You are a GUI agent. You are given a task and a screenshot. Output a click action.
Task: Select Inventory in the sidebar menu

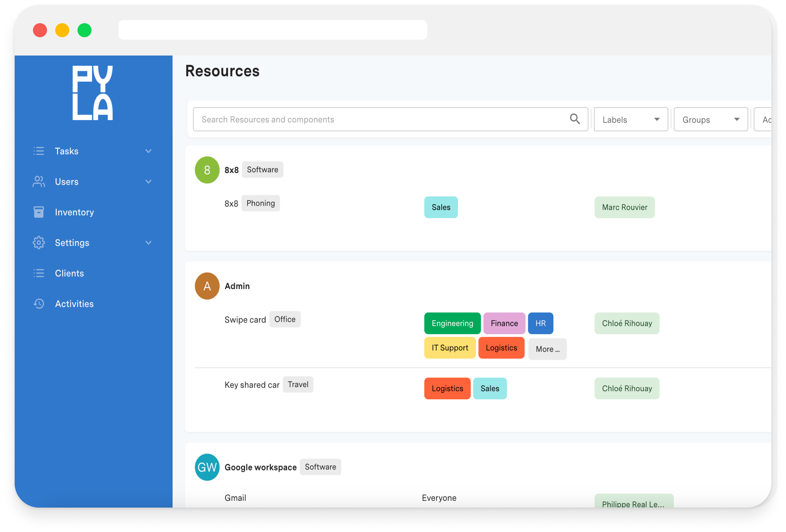(74, 212)
